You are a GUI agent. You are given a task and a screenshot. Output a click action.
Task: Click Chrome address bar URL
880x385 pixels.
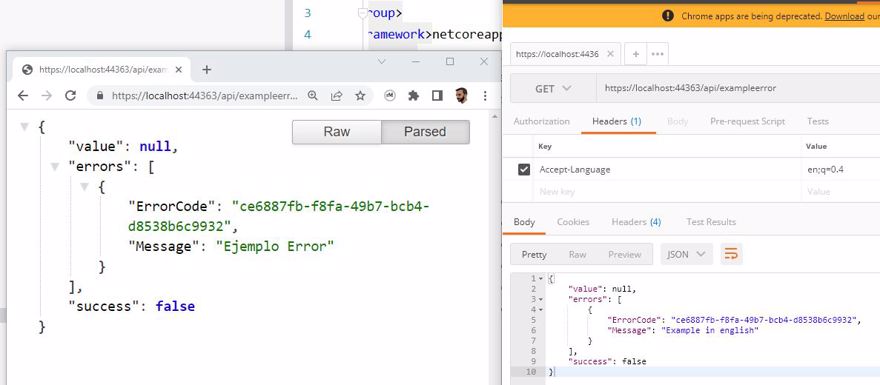(205, 96)
